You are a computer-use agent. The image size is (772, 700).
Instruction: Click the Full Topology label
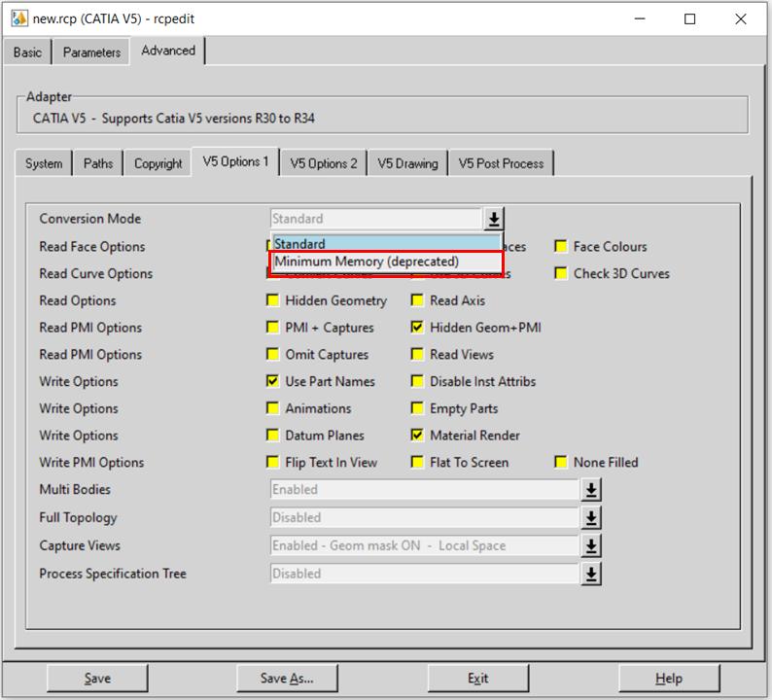coord(79,517)
